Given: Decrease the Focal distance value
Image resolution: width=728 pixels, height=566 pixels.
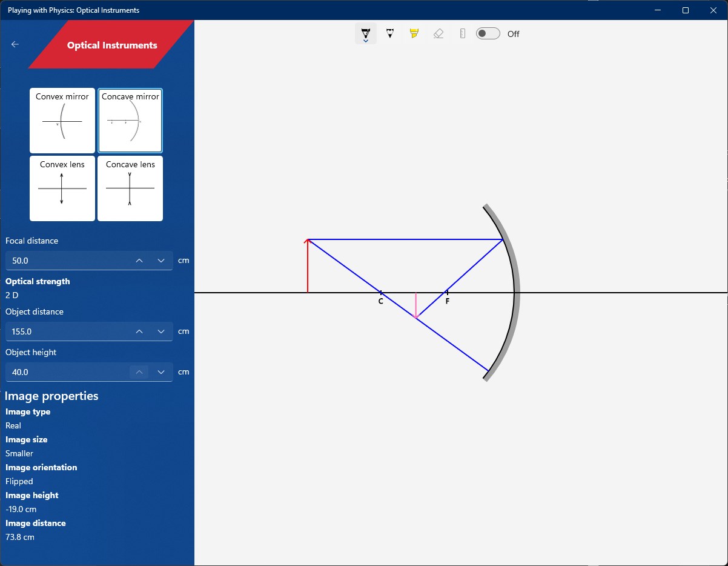Looking at the screenshot, I should pos(161,261).
